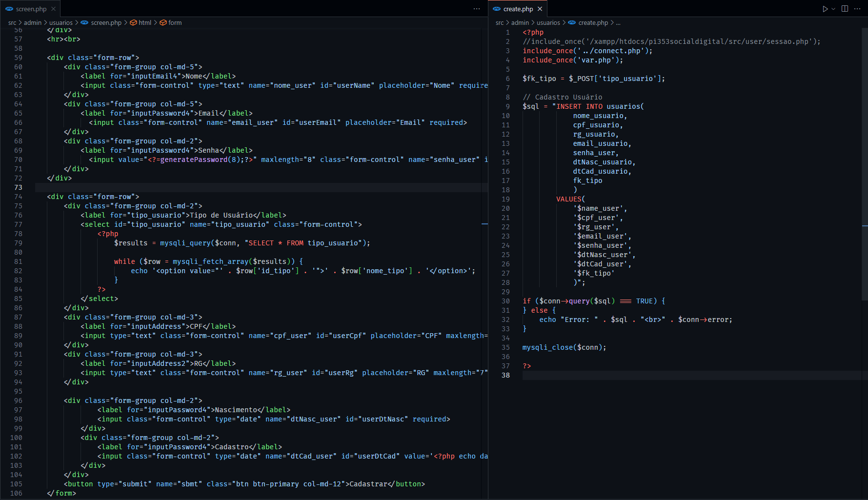Click the closing '?>' tag on line 37
This screenshot has width=868, height=500.
tap(527, 366)
